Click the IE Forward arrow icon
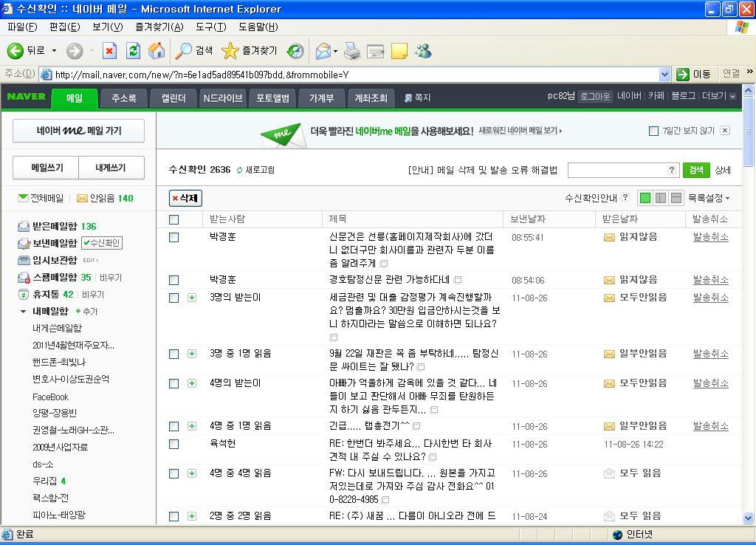The image size is (756, 545). click(75, 51)
